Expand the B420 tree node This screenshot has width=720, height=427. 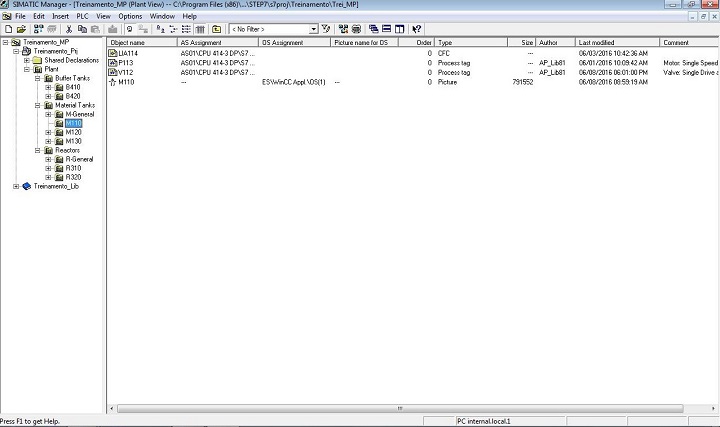(x=48, y=96)
